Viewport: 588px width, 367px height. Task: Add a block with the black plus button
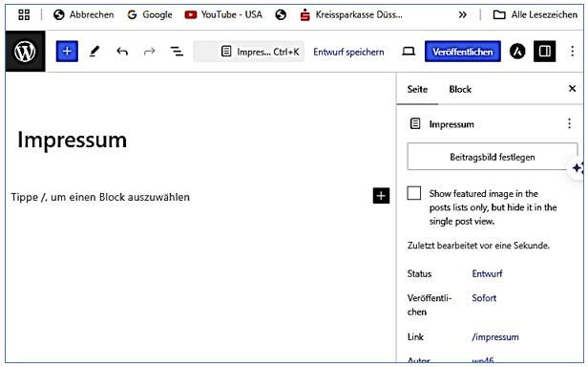pyautogui.click(x=381, y=196)
